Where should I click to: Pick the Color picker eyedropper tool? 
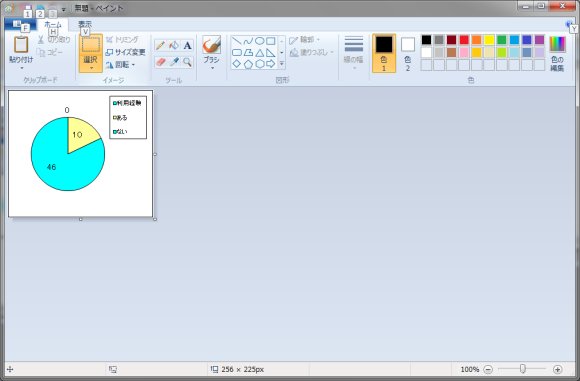[x=174, y=62]
